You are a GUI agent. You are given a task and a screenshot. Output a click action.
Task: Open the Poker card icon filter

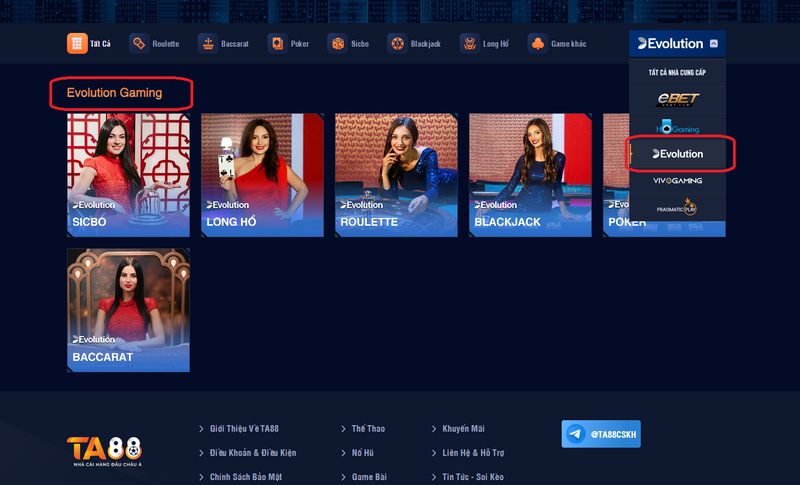[x=278, y=43]
